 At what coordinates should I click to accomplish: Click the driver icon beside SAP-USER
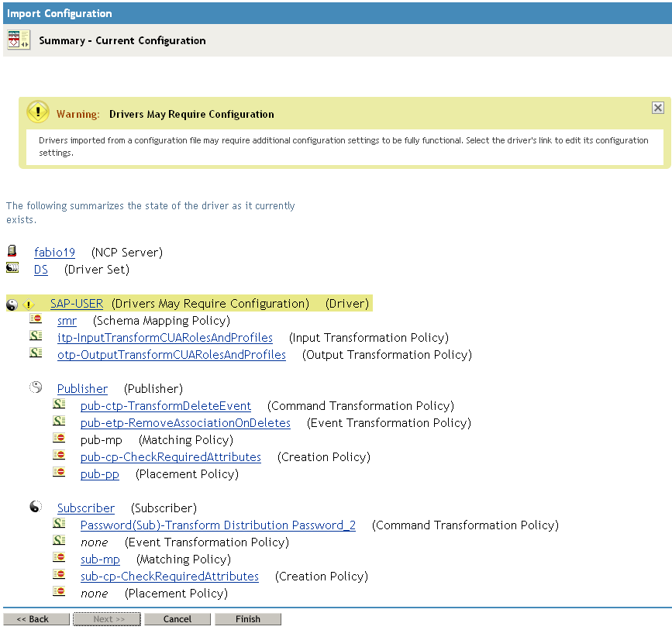(x=11, y=303)
